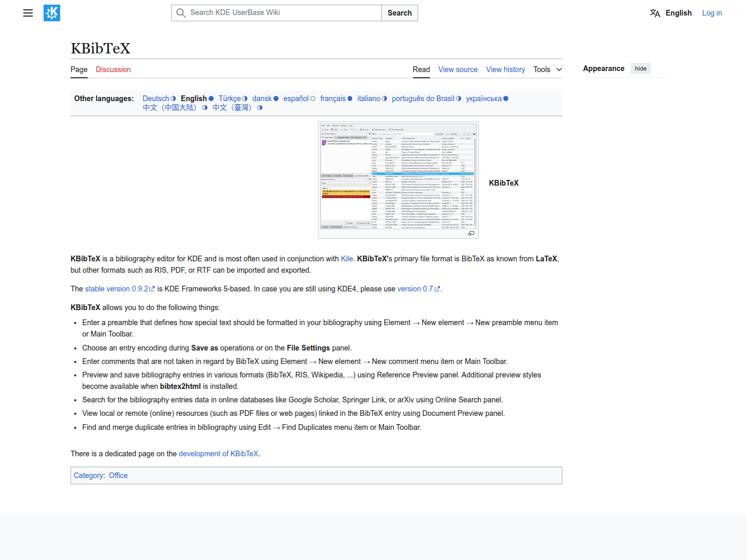Viewport: 747px width, 560px height.
Task: Switch language to italiano
Action: pos(369,99)
